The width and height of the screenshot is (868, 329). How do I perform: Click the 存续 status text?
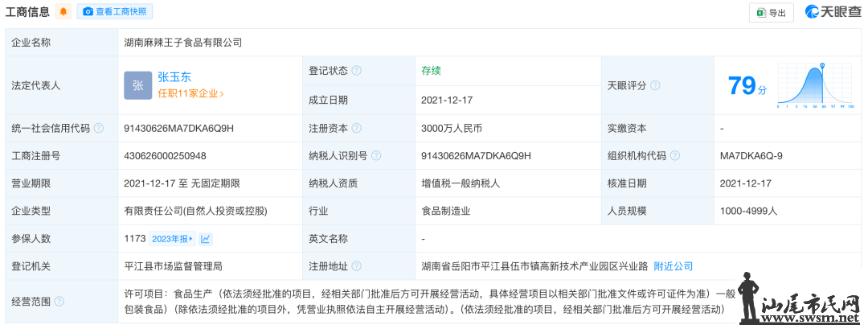[x=431, y=71]
